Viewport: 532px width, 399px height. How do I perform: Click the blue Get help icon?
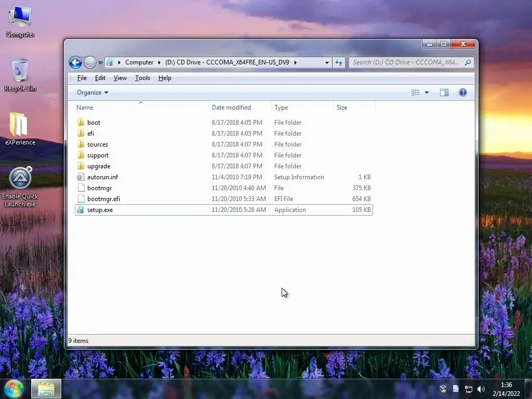point(463,92)
